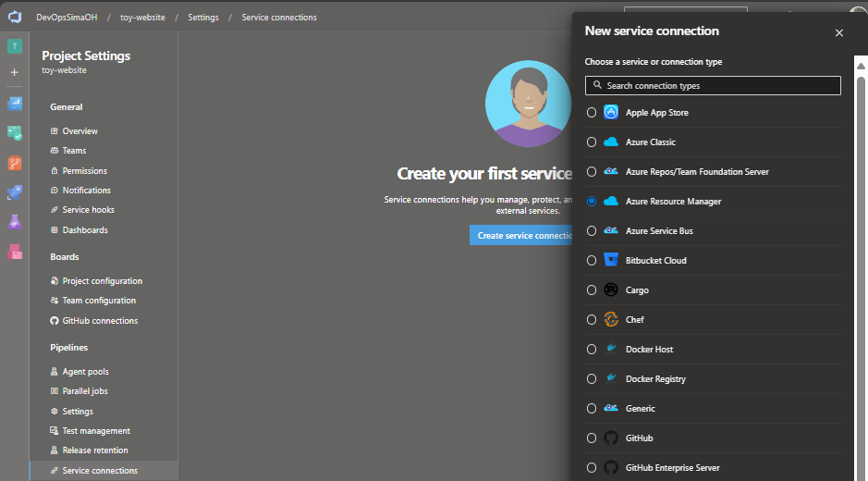Click the Azure Repos/Team Foundation Server icon
The image size is (868, 481).
pos(611,172)
